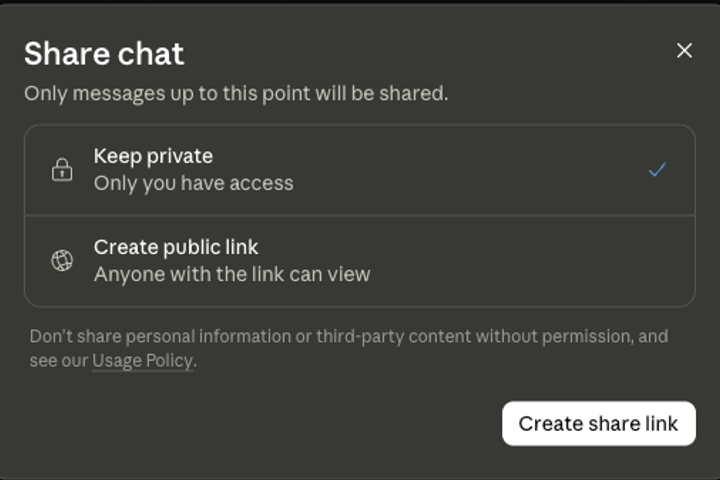This screenshot has height=480, width=720.
Task: Open the Usage Policy link
Action: 142,361
